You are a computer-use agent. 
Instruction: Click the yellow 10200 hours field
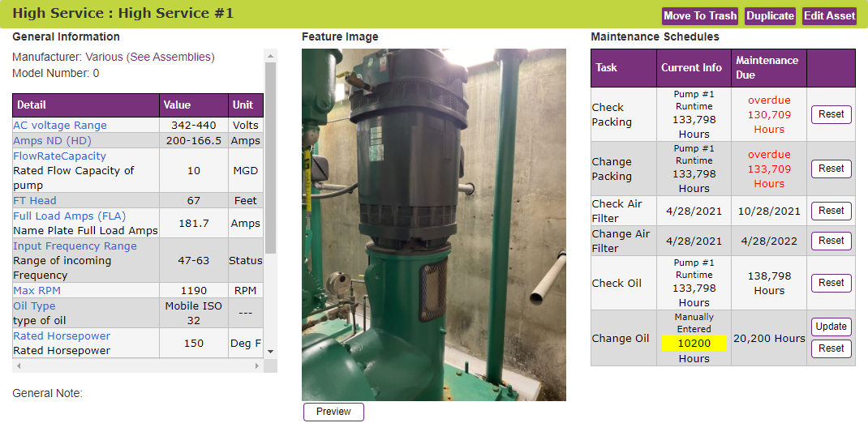pos(694,344)
